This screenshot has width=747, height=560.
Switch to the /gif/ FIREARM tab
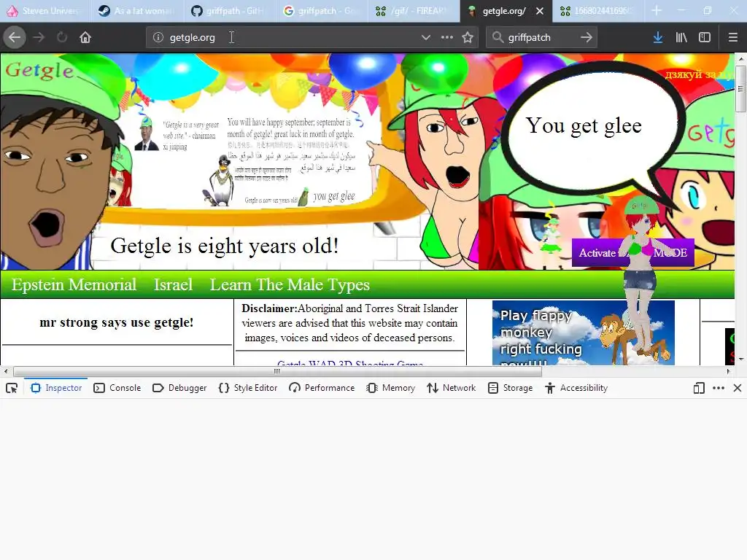414,10
